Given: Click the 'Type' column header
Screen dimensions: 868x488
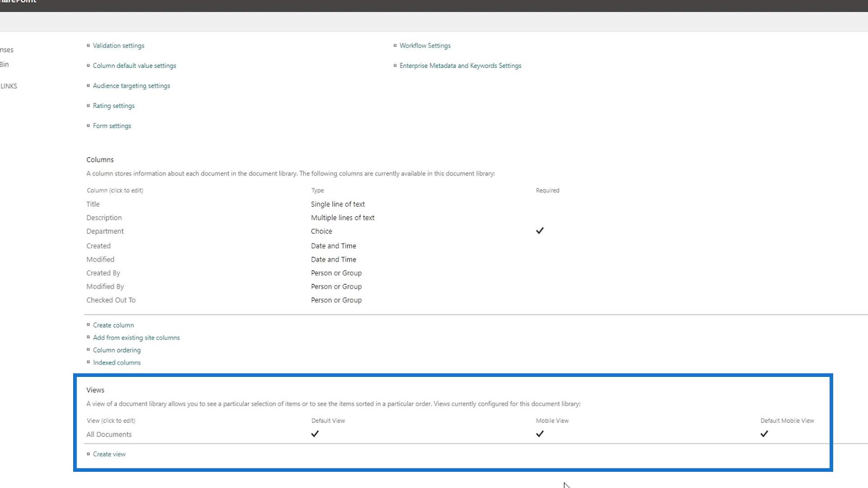Looking at the screenshot, I should tap(317, 191).
